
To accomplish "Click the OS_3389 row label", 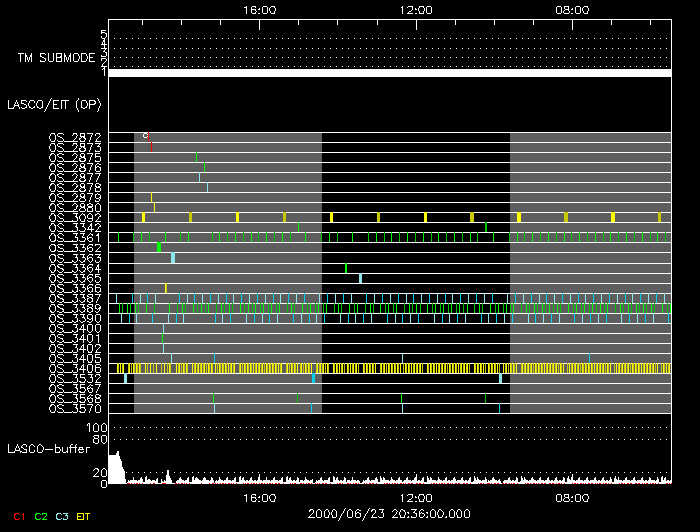I will pos(75,308).
